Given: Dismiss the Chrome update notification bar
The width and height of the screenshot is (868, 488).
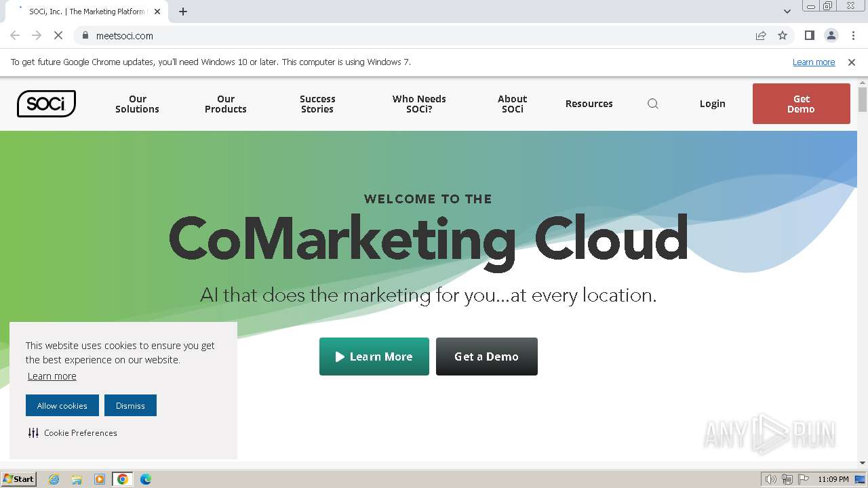Looking at the screenshot, I should 852,62.
